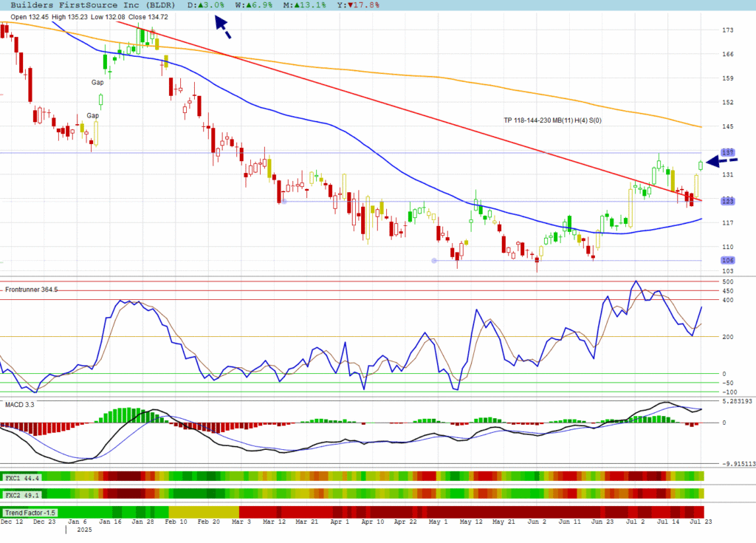Click the Open 132.45 readout

pos(30,17)
